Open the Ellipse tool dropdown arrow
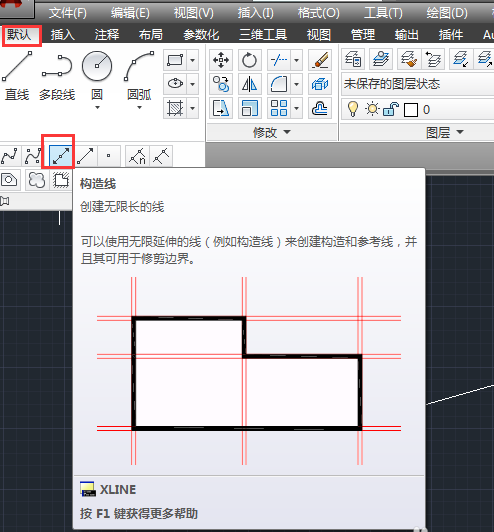 pyautogui.click(x=193, y=84)
